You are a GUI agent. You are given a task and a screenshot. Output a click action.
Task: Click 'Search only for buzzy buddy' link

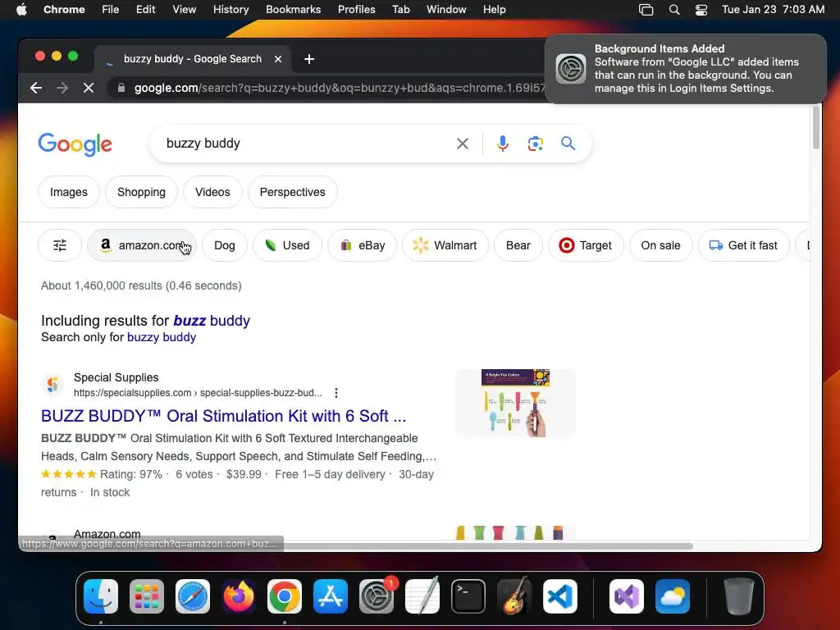click(162, 337)
